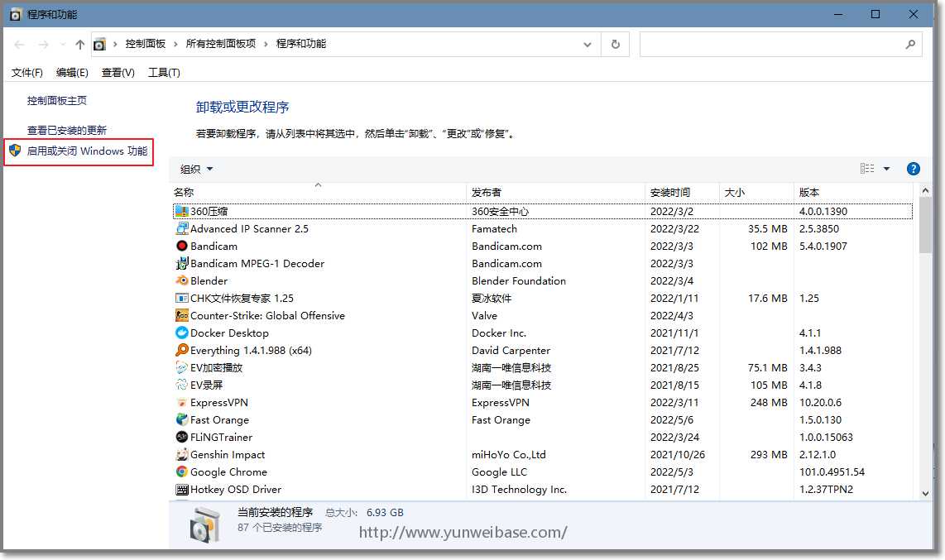Select the David Carpenter publisher cell

pos(511,351)
